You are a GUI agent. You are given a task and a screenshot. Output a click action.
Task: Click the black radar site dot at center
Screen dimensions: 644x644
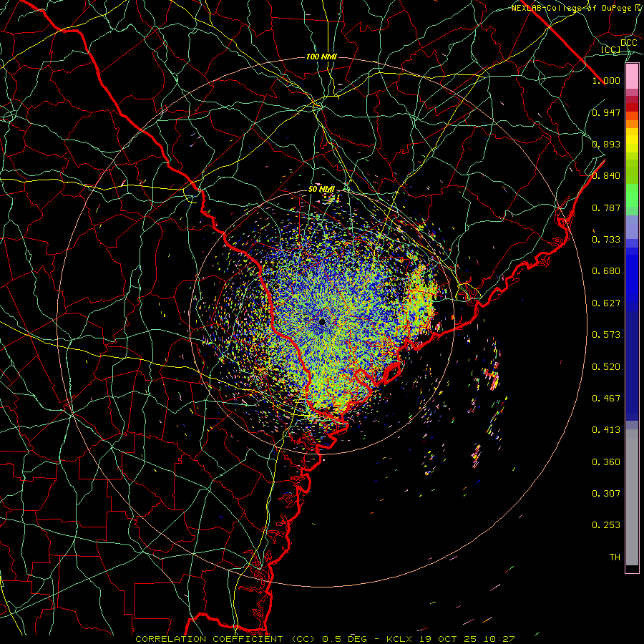point(322,321)
